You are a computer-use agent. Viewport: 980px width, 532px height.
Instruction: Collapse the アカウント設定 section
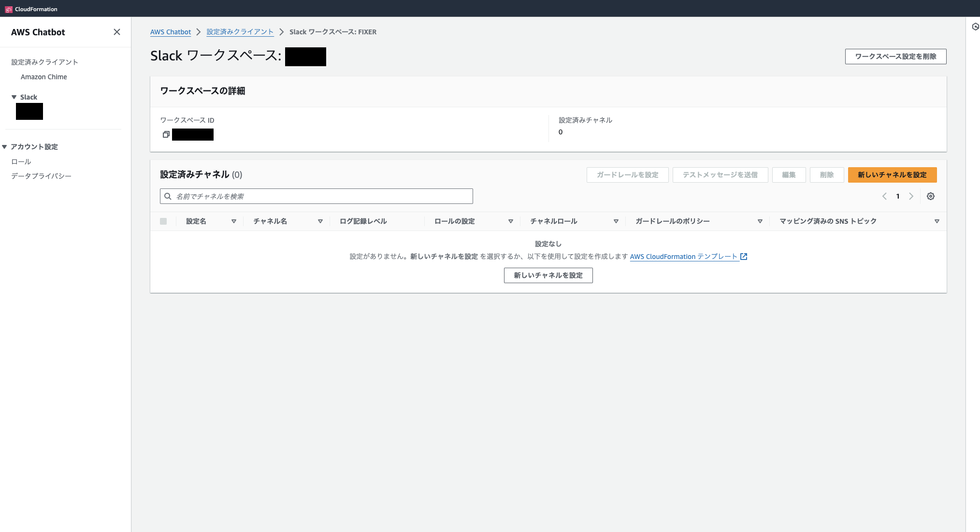pos(4,147)
